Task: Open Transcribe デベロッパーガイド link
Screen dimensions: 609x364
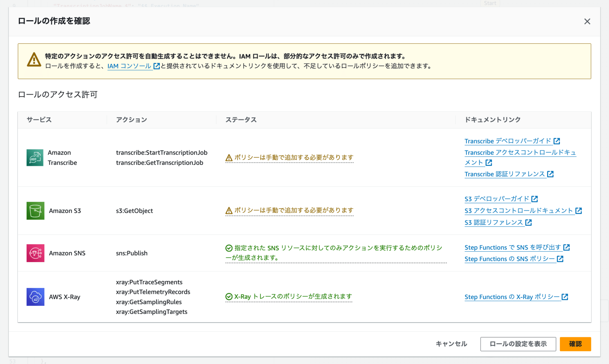Action: 508,141
